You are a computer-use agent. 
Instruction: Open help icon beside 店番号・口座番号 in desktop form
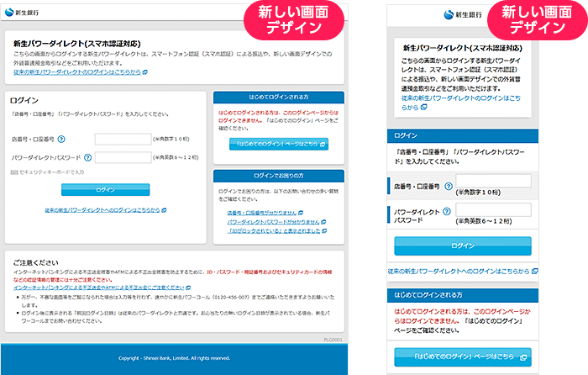[62, 140]
